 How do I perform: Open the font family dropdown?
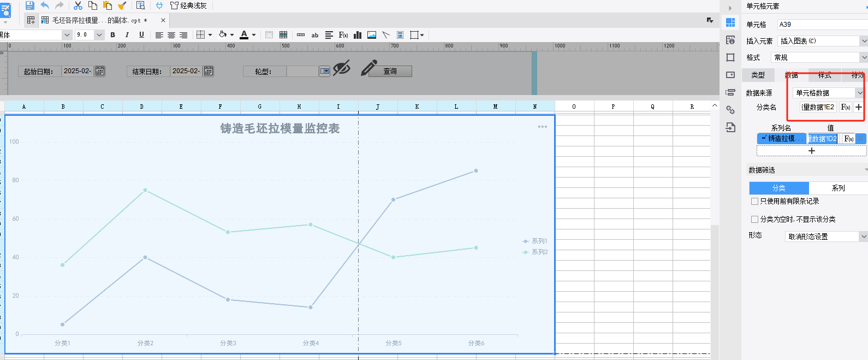(x=67, y=35)
